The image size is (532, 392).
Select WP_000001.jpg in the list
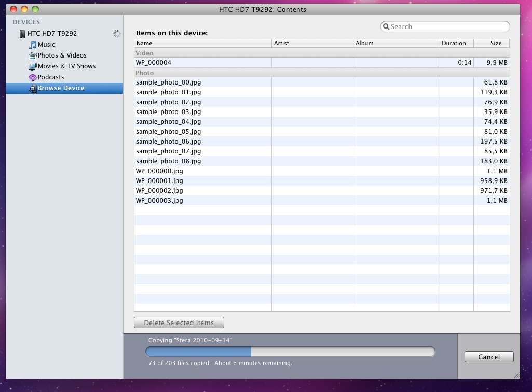(x=322, y=180)
